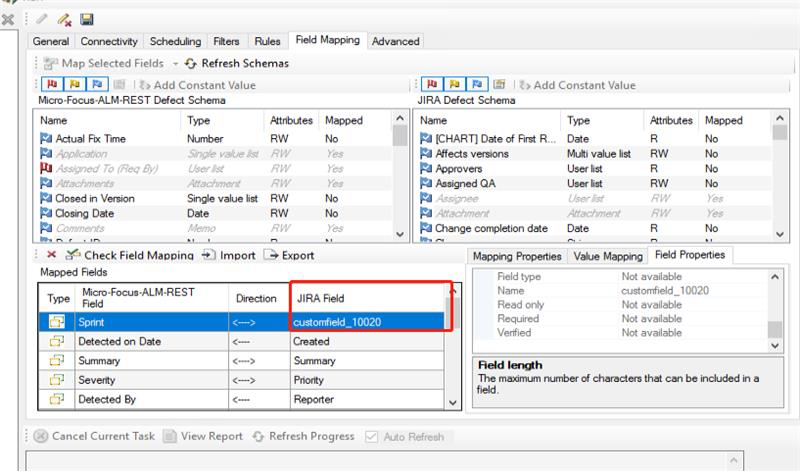Select Detected on Date mapping row
The height and width of the screenshot is (471, 800).
point(242,341)
